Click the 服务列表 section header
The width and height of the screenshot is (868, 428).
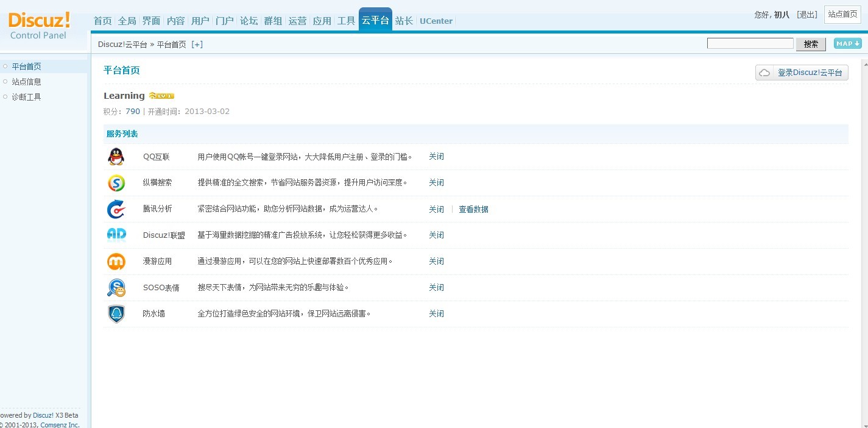(122, 134)
